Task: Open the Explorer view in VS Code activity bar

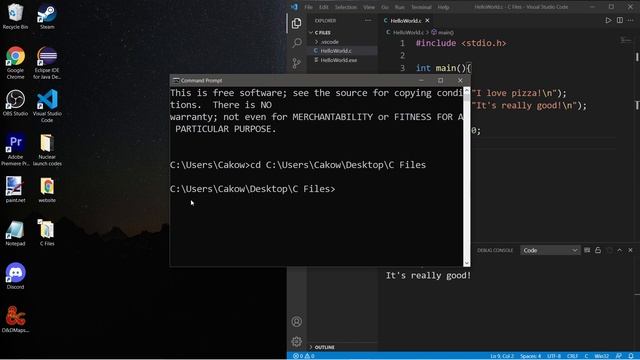Action: (x=297, y=23)
